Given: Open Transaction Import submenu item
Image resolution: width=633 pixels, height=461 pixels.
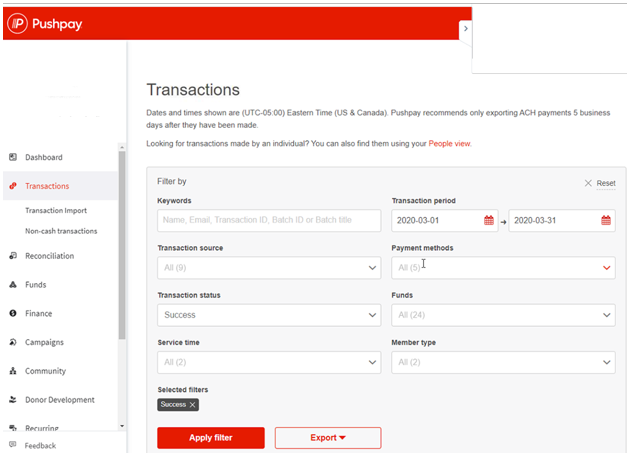Looking at the screenshot, I should (56, 210).
